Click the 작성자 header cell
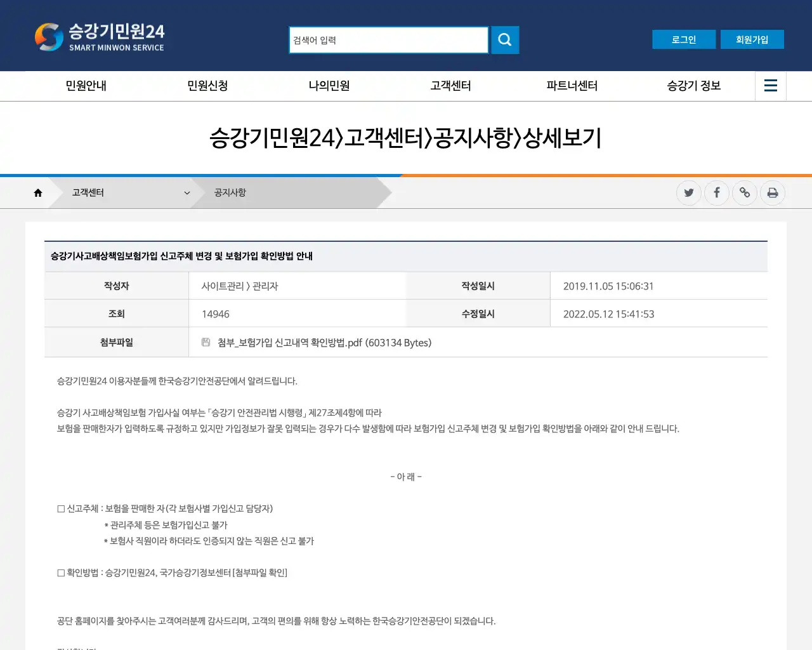Screen dimensions: 812x650 tap(117, 286)
